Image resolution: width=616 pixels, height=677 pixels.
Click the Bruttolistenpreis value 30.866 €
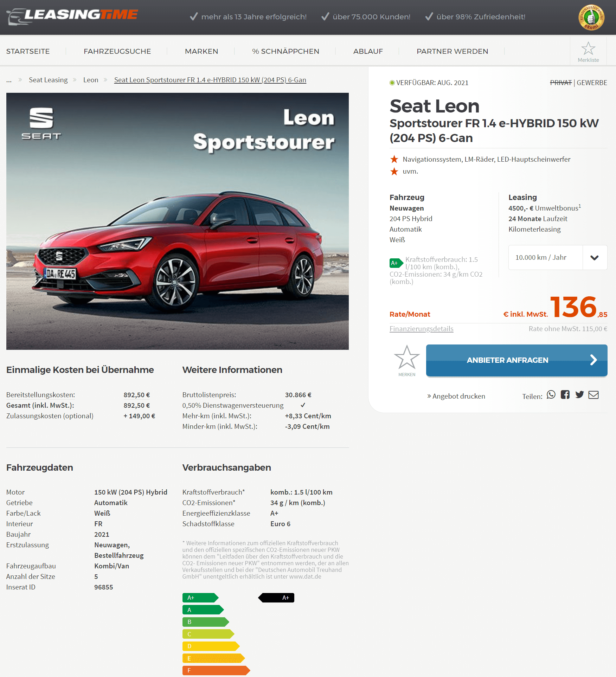tap(298, 395)
